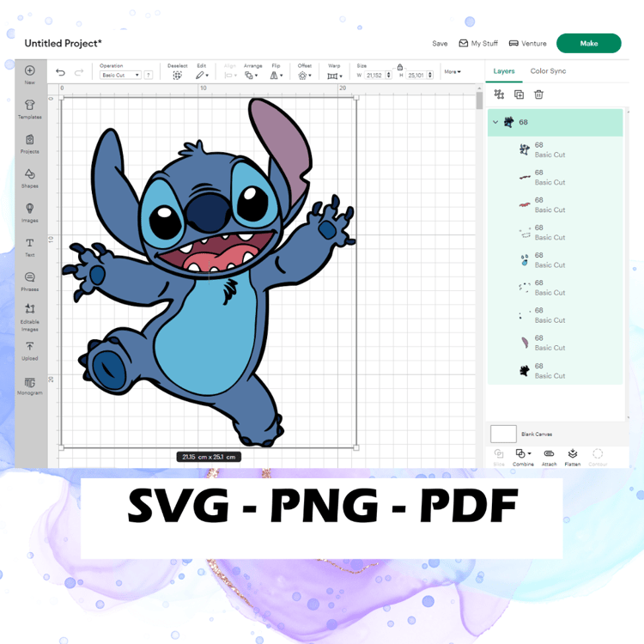Open the Phrases panel
Image resolution: width=644 pixels, height=644 pixels.
(x=29, y=282)
